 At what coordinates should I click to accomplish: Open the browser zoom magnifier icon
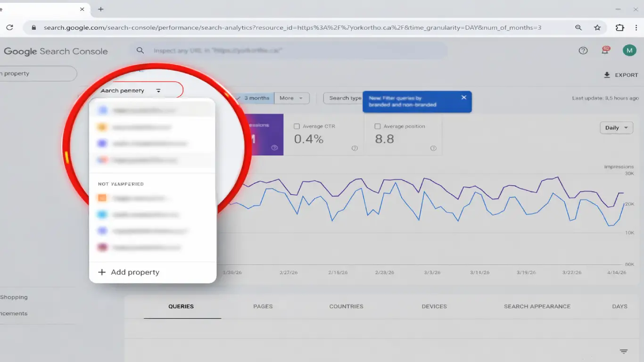(x=578, y=28)
